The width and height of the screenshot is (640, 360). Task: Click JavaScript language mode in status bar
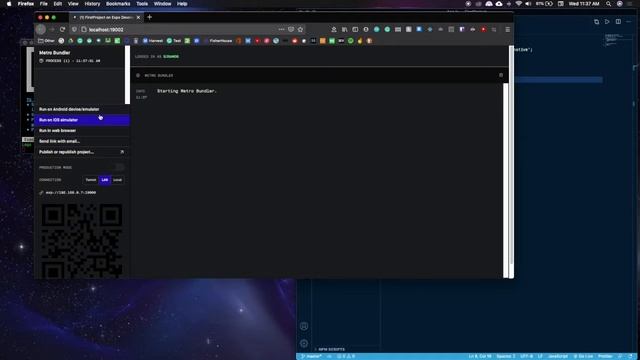[558, 356]
